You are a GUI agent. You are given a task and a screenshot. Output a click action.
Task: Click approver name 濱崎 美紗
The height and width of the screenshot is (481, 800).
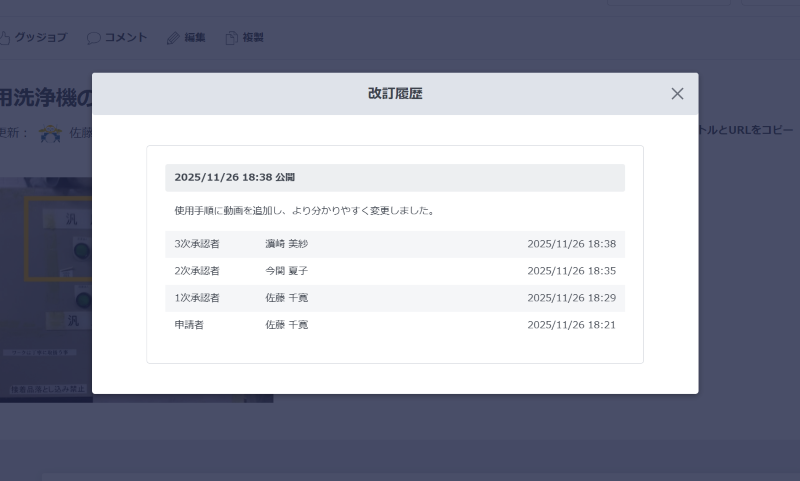(x=286, y=244)
